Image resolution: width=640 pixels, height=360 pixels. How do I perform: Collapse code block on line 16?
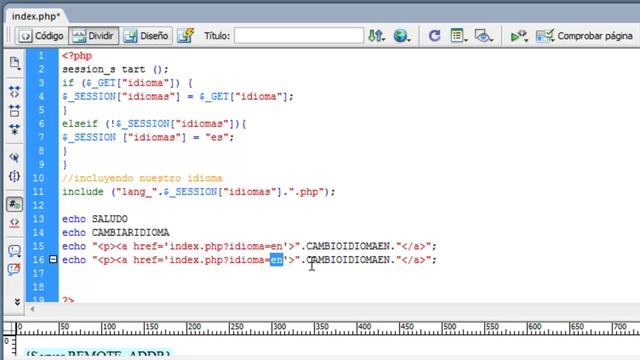[x=53, y=259]
